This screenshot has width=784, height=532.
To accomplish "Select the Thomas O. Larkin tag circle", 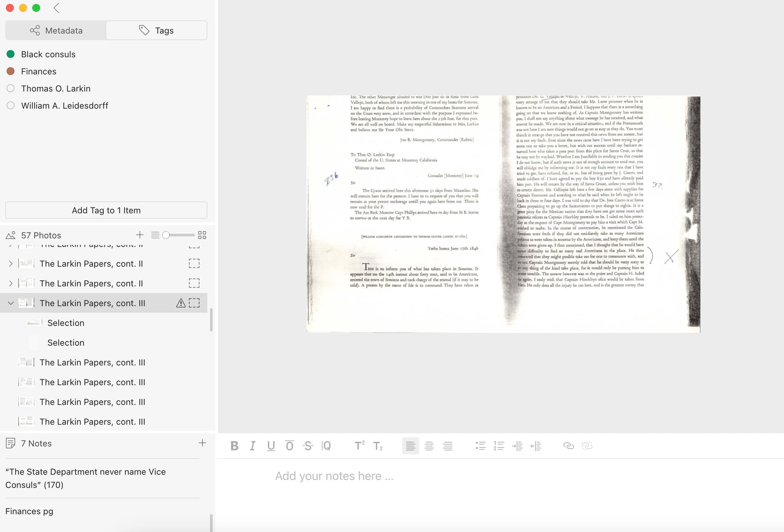I will [x=11, y=88].
